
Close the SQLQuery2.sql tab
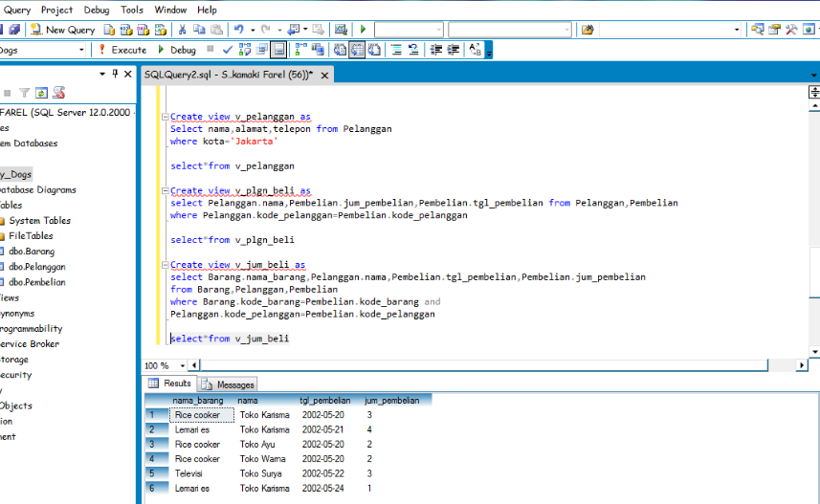tap(324, 76)
